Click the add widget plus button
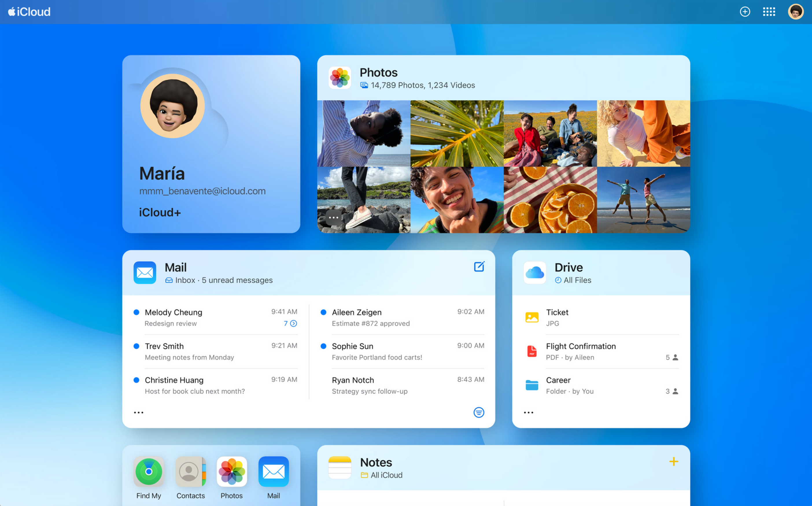Viewport: 812px width, 506px height. click(745, 12)
